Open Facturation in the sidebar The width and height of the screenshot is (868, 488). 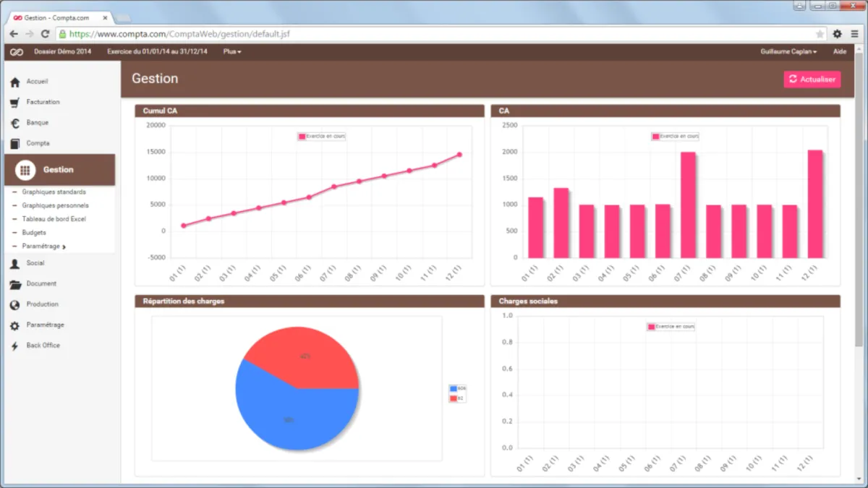[43, 103]
